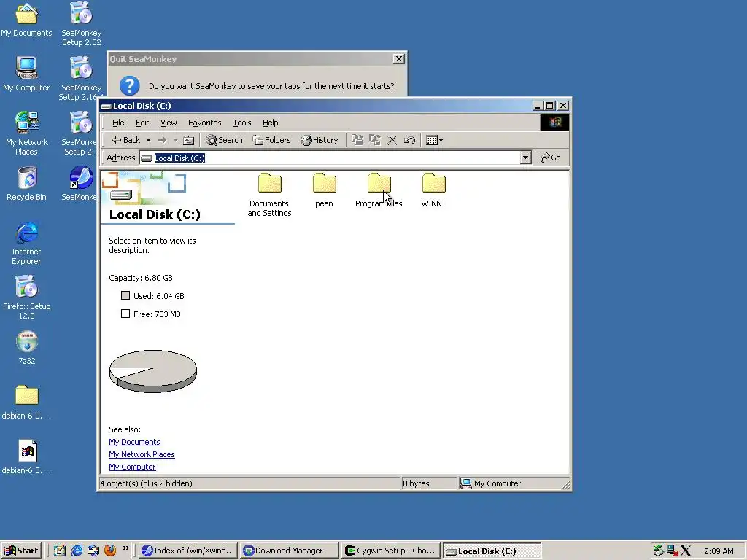The height and width of the screenshot is (560, 747).
Task: Switch to Index of /Win/Xwind... taskbar button
Action: 188,551
